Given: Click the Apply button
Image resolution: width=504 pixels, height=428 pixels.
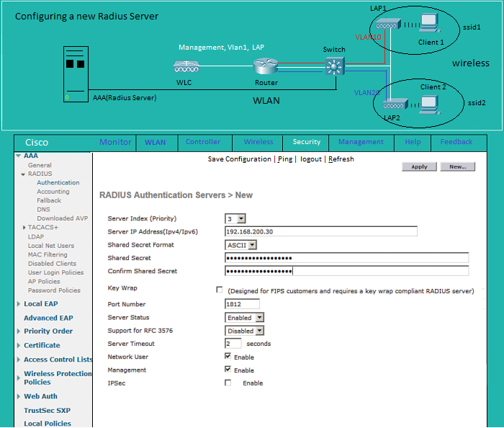Looking at the screenshot, I should pos(419,166).
